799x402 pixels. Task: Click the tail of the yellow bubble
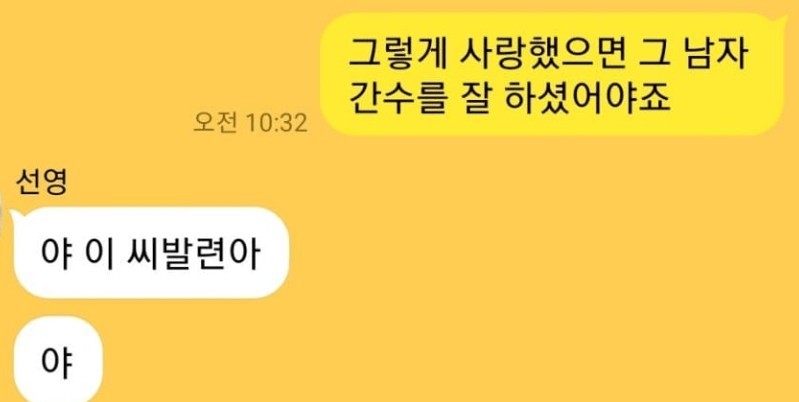click(782, 20)
